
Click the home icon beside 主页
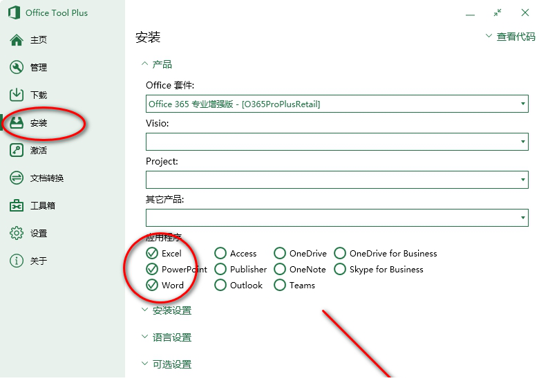coord(17,40)
